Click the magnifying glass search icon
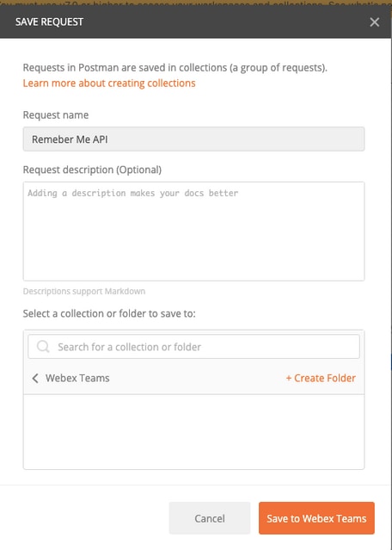The image size is (392, 550). coord(43,347)
